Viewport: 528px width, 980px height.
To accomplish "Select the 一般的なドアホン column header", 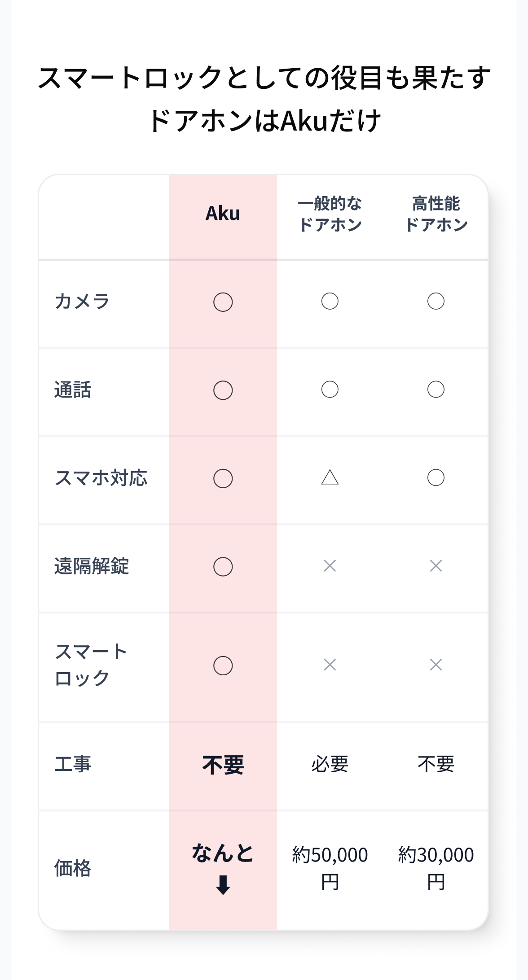I will point(330,214).
